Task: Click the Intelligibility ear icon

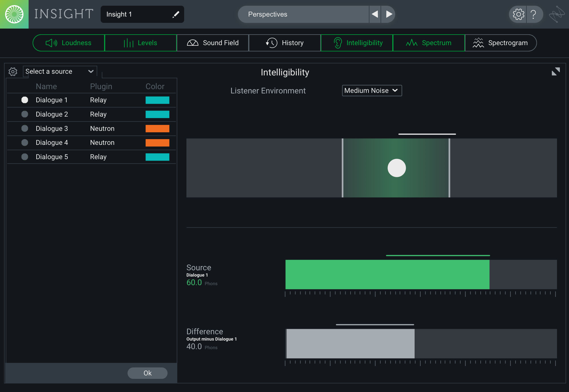Action: pos(338,43)
